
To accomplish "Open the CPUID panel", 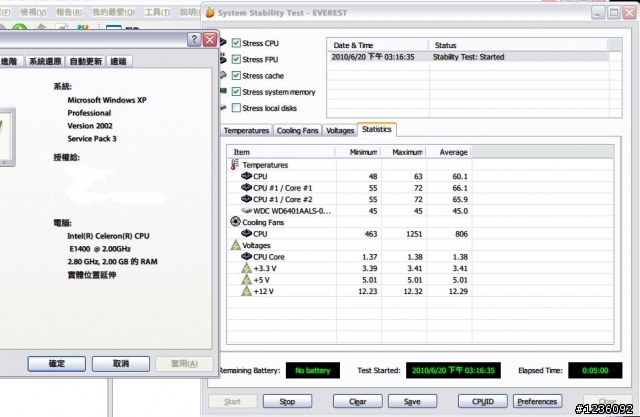I will [483, 401].
